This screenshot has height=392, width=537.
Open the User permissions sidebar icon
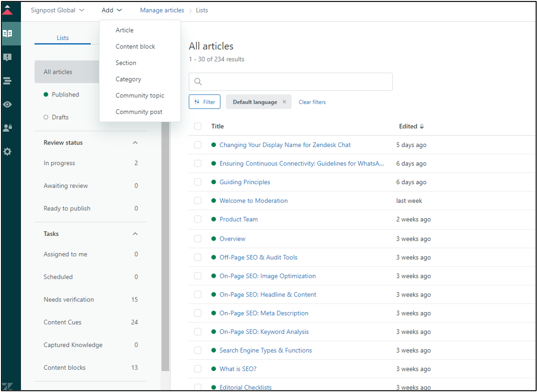8,128
